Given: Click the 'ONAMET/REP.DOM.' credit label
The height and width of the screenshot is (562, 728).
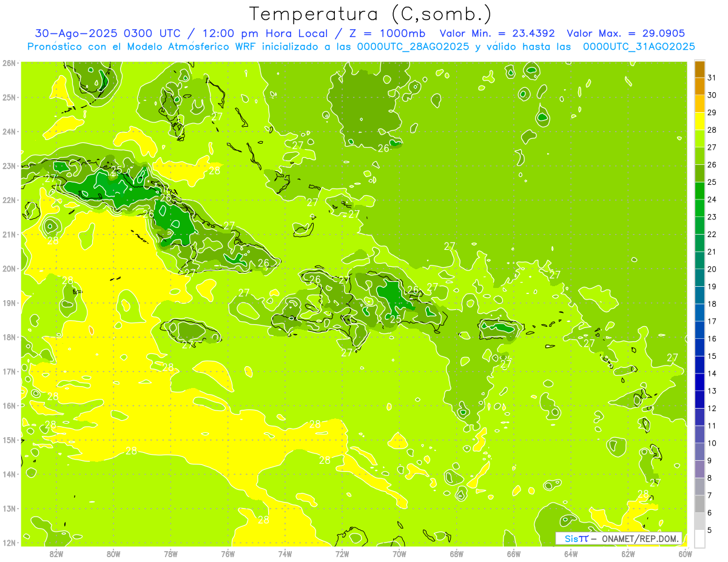Looking at the screenshot, I should click(x=639, y=538).
